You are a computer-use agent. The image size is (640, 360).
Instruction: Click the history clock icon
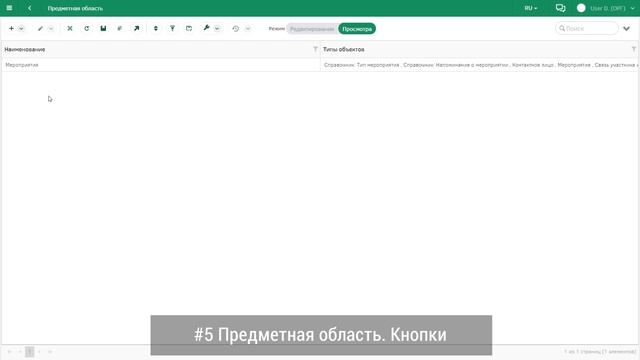pos(236,29)
